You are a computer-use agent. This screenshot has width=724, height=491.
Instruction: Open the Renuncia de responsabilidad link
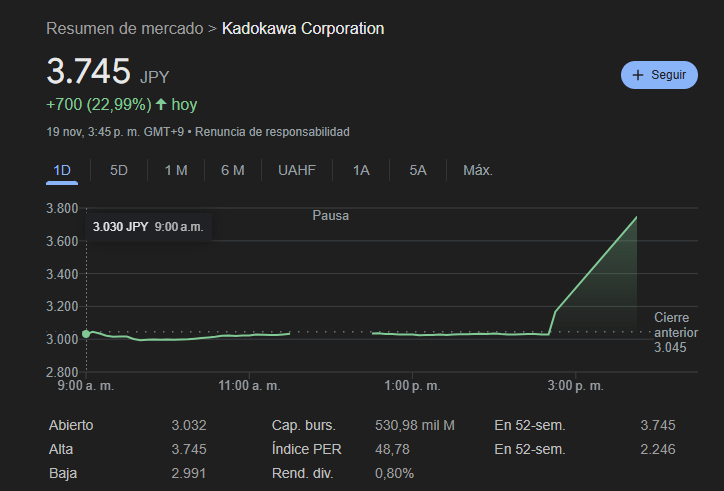272,132
